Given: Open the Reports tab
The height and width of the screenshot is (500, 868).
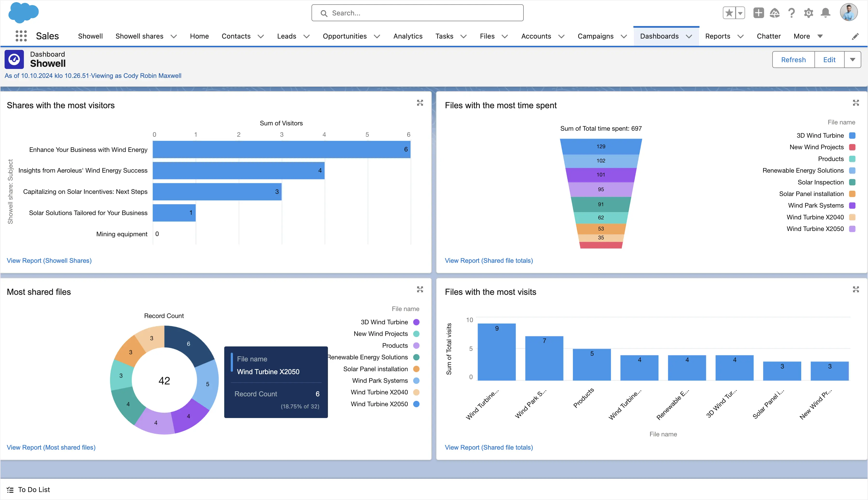Looking at the screenshot, I should point(717,36).
